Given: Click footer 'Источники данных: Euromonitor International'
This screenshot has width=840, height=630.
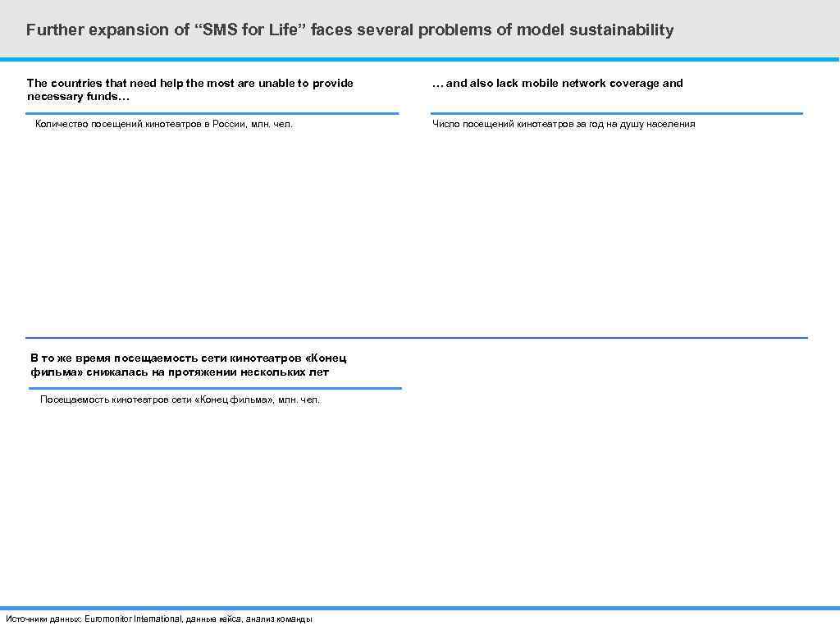Looking at the screenshot, I should click(159, 619).
